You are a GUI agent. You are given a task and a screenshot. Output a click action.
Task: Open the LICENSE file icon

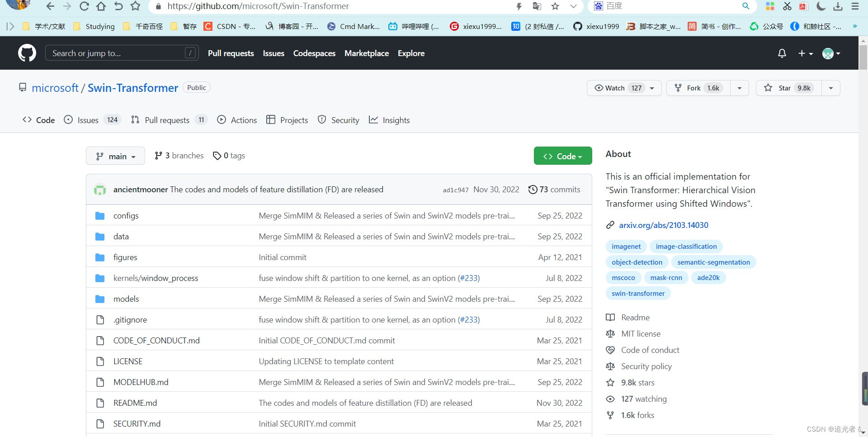[100, 361]
